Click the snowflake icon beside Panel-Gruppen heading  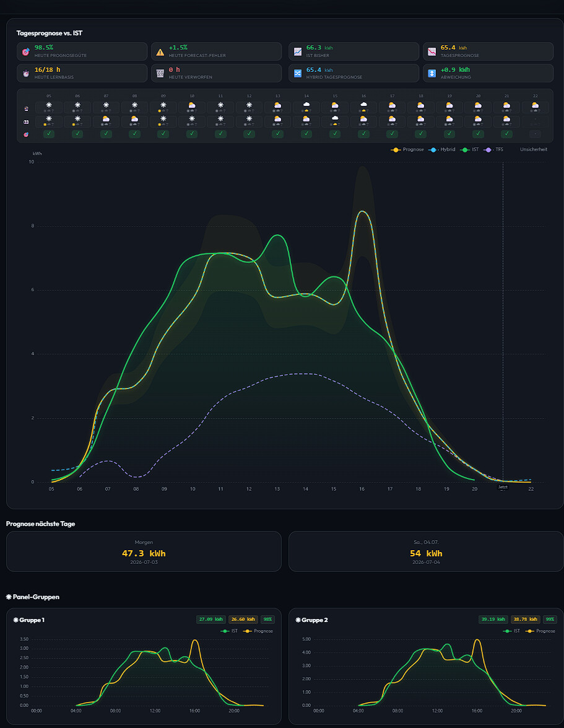[x=9, y=597]
